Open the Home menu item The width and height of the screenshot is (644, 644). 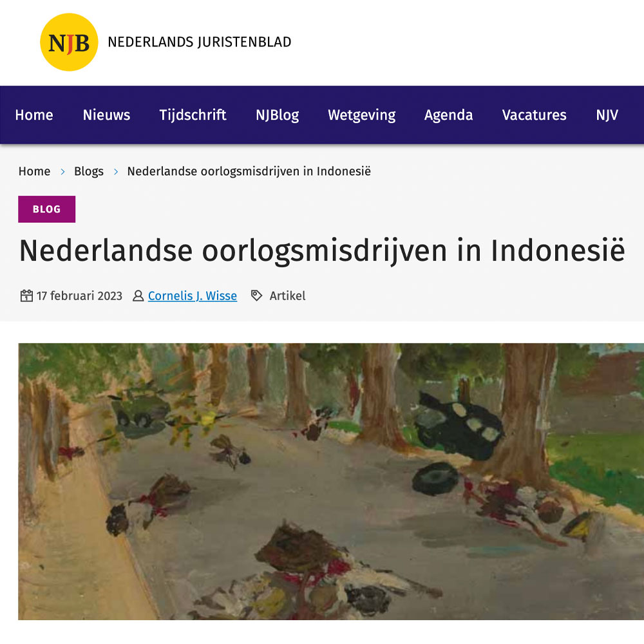coord(34,115)
